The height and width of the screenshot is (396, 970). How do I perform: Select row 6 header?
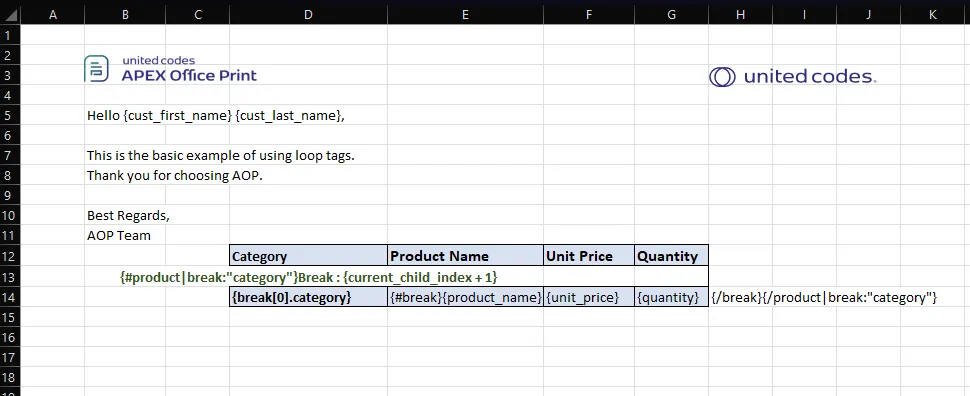(10, 136)
